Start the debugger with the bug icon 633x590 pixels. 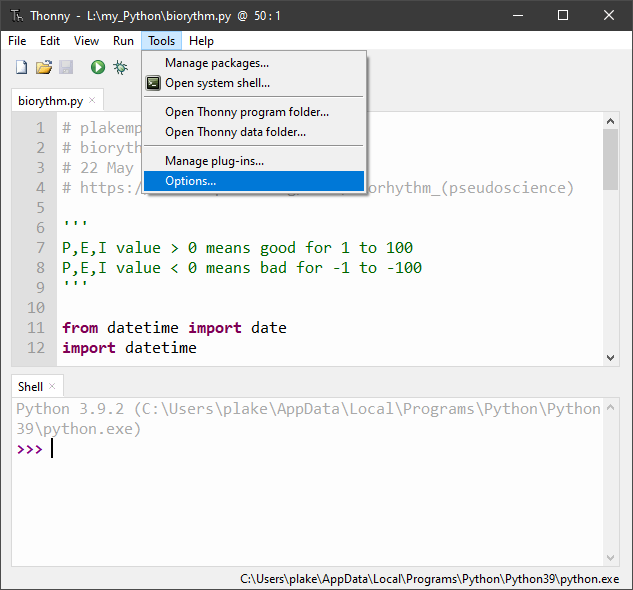(120, 67)
